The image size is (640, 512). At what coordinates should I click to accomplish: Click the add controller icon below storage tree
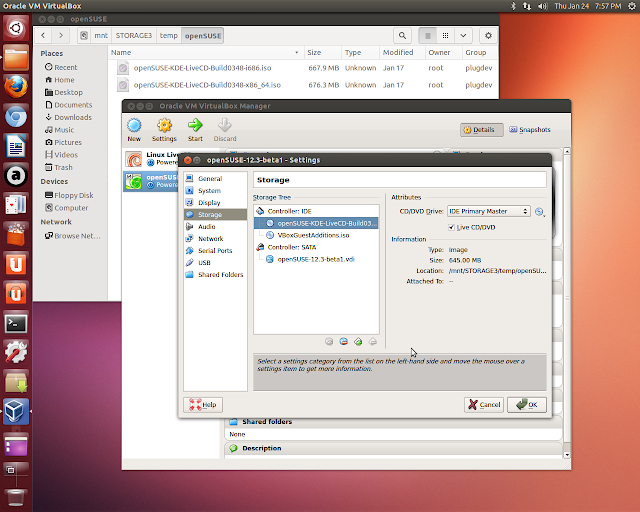[358, 342]
